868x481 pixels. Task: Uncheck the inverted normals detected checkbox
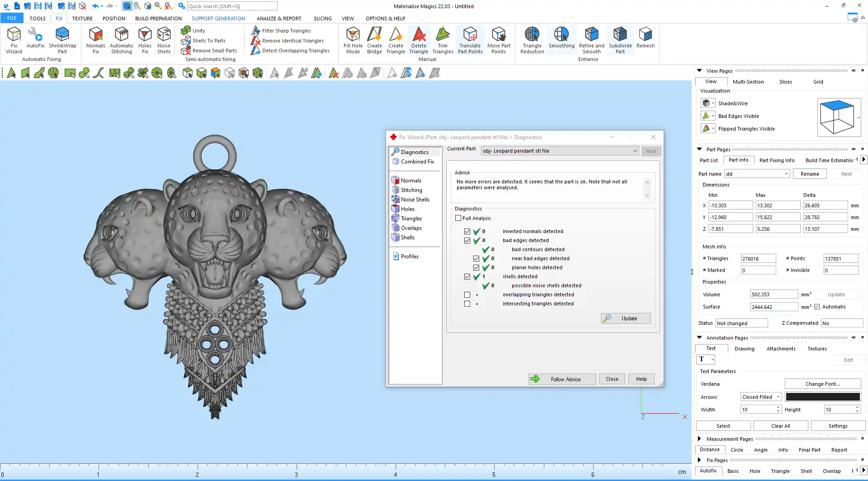pyautogui.click(x=467, y=231)
